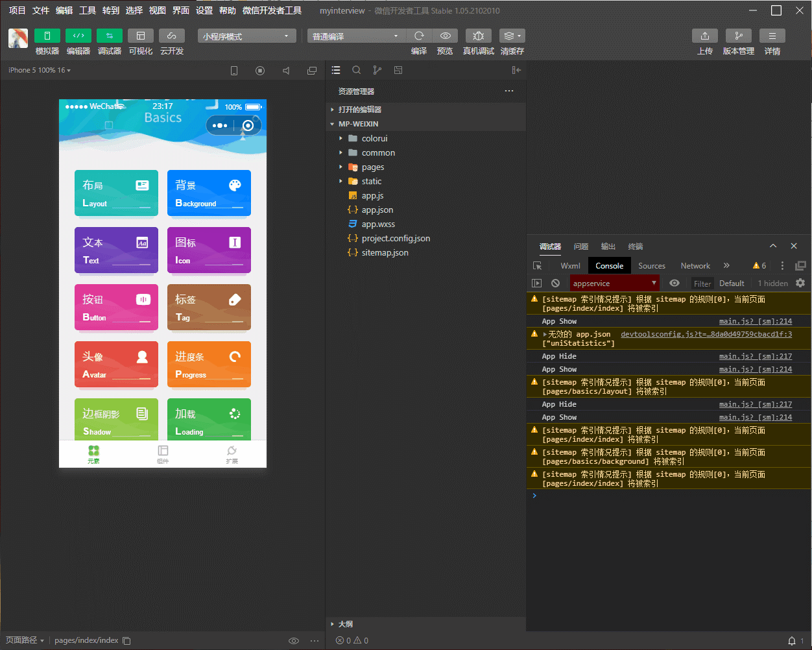Open the source control branch icon

377,70
